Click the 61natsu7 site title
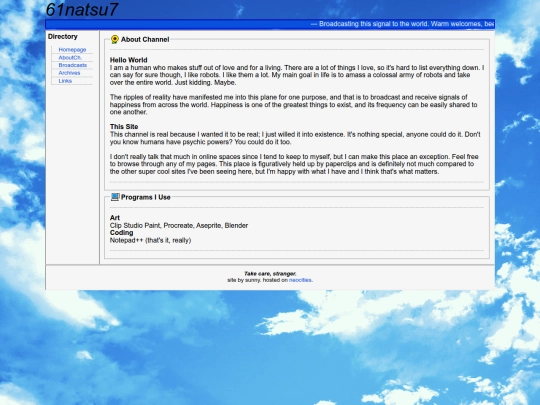The image size is (540, 405). pos(82,10)
